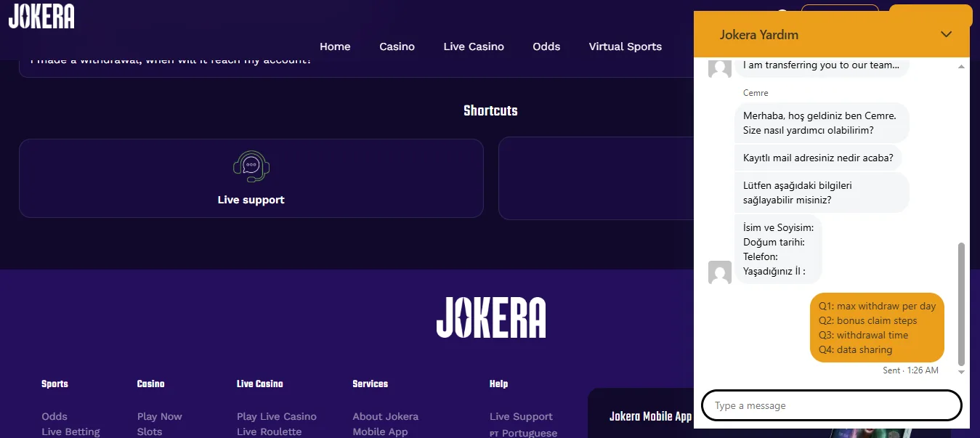Open Virtual Sports in the navigation bar
The image size is (980, 438).
[625, 46]
